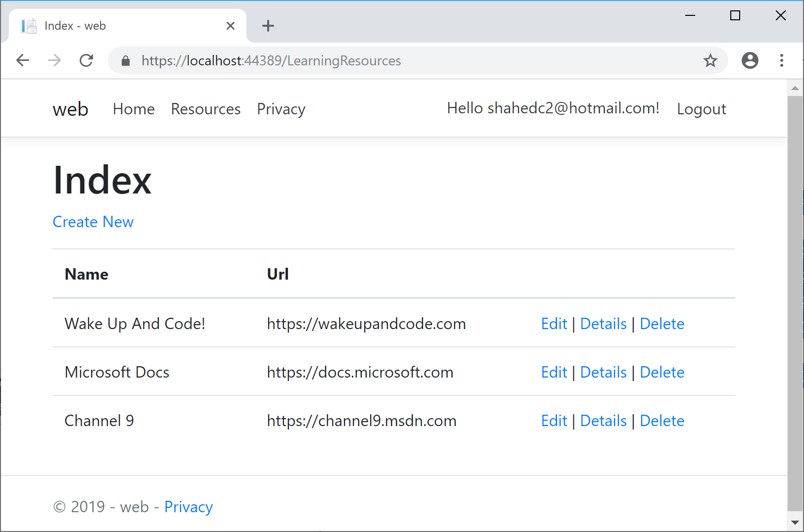Open the Home navigation item
Viewport: 804px width, 532px height.
click(x=134, y=109)
